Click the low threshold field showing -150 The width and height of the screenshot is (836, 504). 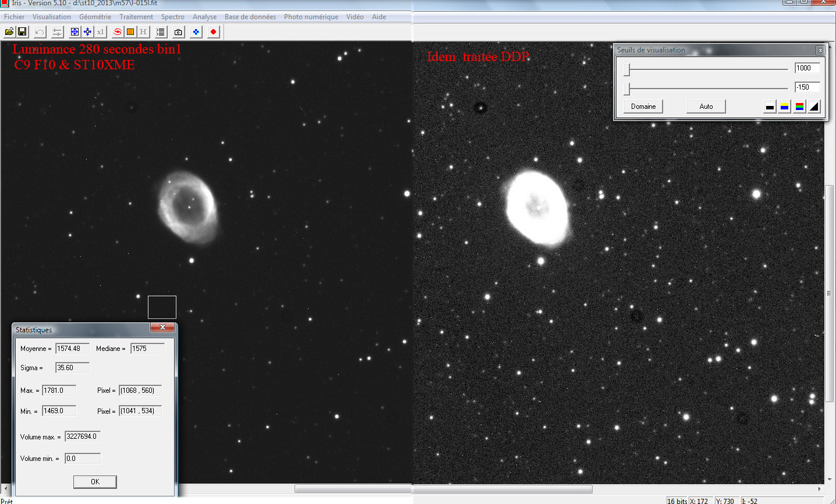[807, 87]
